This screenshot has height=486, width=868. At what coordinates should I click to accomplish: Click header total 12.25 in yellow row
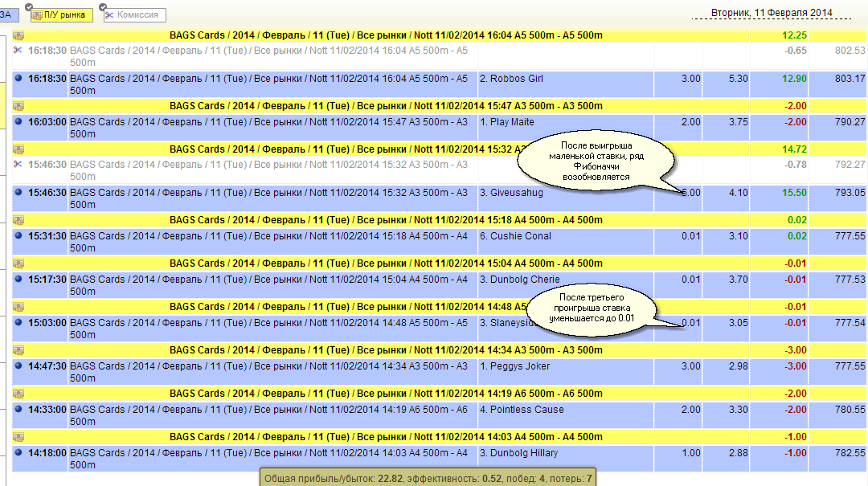click(794, 35)
